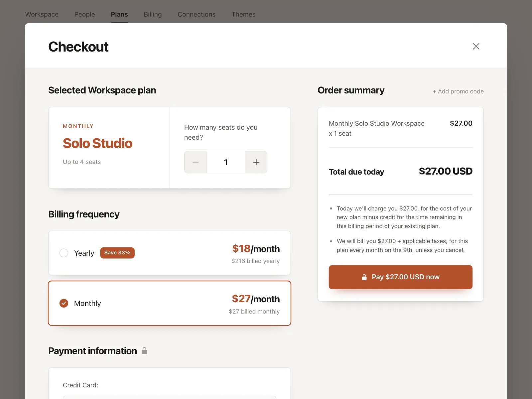Click Pay $27.00 USD now button

pos(401,277)
